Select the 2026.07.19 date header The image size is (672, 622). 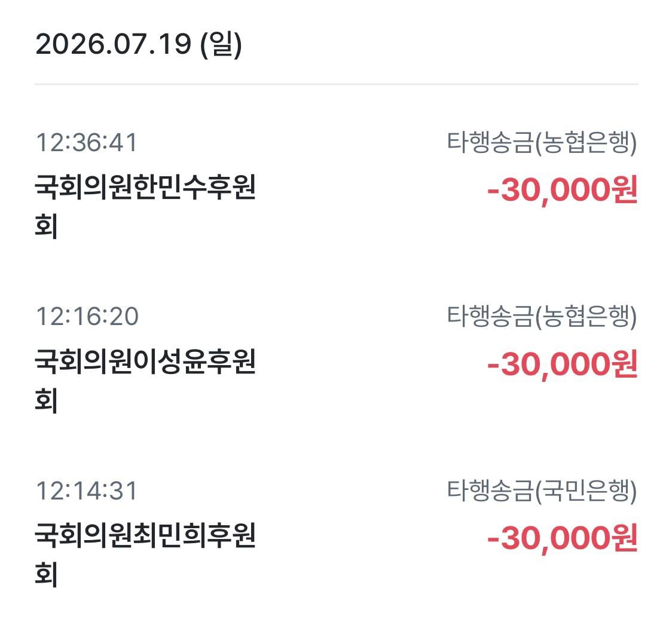coord(139,44)
